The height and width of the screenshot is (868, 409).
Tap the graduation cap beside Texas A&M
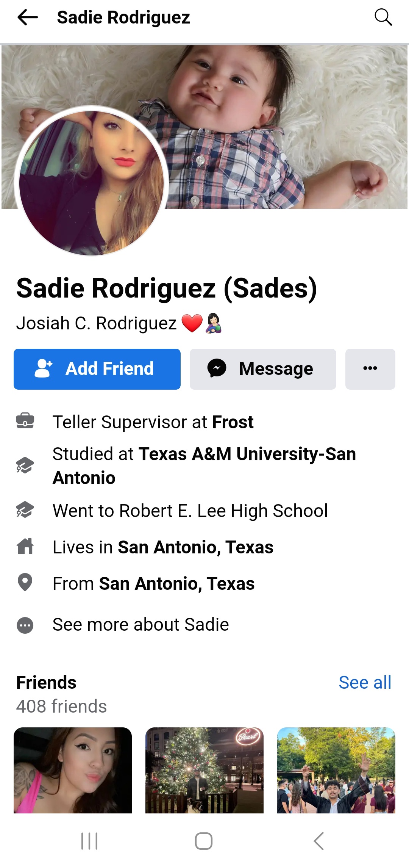25,465
